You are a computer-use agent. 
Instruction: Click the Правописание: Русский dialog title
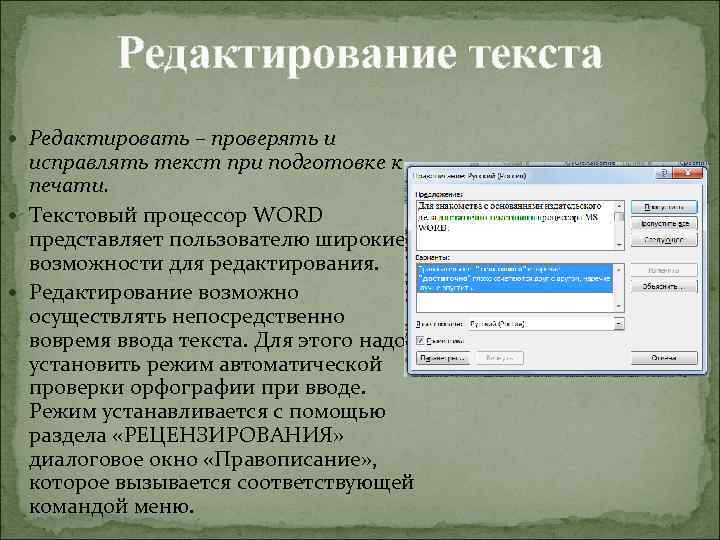[470, 176]
